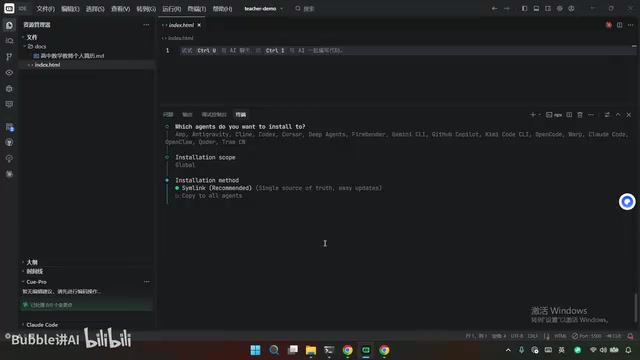Open Cue-Pro section more actions ellipsis

click(147, 282)
